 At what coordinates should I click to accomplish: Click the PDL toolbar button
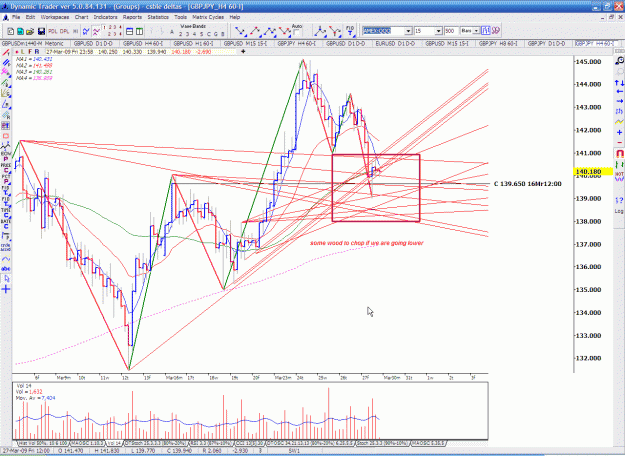[53, 31]
